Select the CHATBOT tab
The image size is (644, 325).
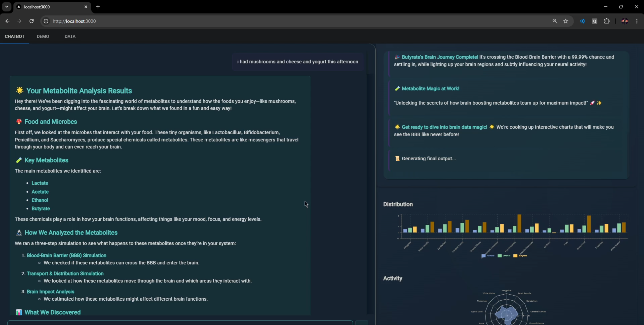(x=15, y=36)
